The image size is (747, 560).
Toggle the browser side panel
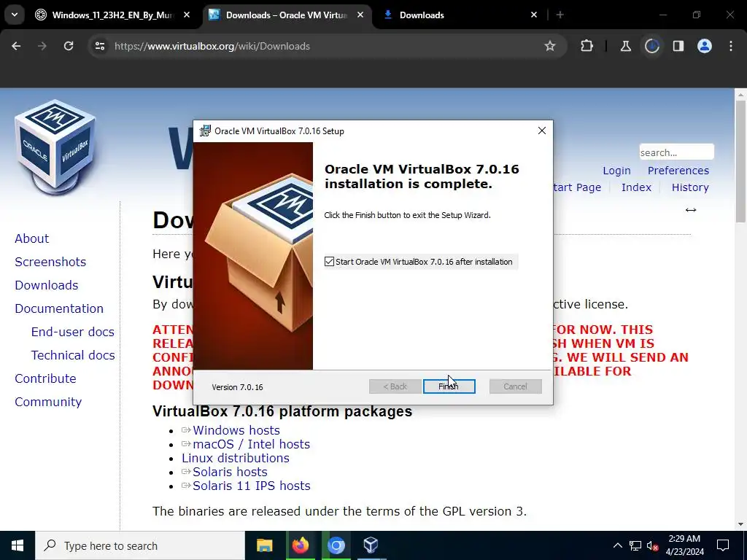point(678,46)
